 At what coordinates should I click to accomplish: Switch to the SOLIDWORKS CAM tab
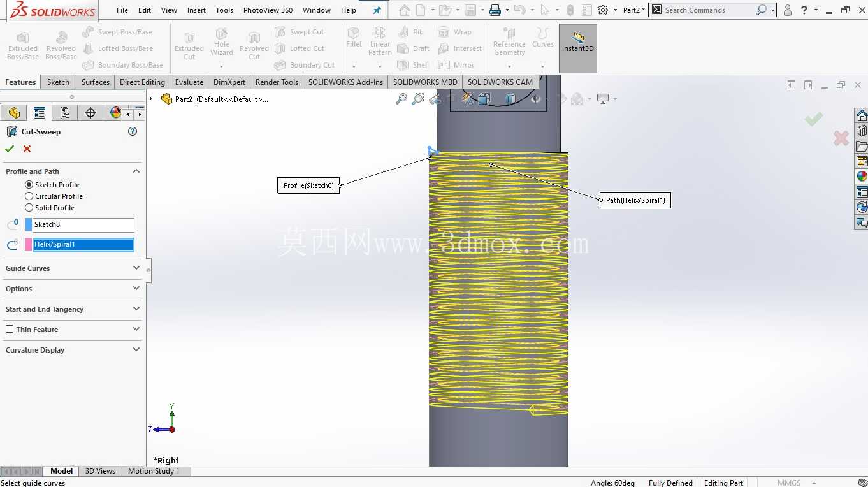click(500, 82)
